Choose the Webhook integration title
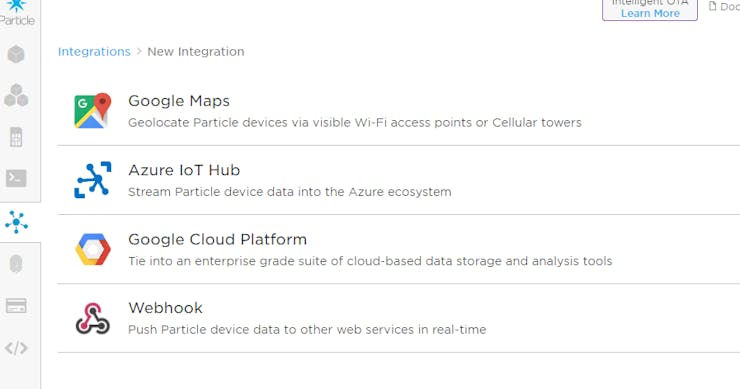Image resolution: width=740 pixels, height=389 pixels. tap(165, 308)
